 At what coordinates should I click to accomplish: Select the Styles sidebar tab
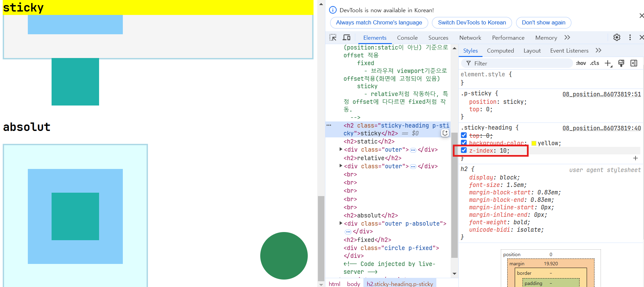pos(470,51)
